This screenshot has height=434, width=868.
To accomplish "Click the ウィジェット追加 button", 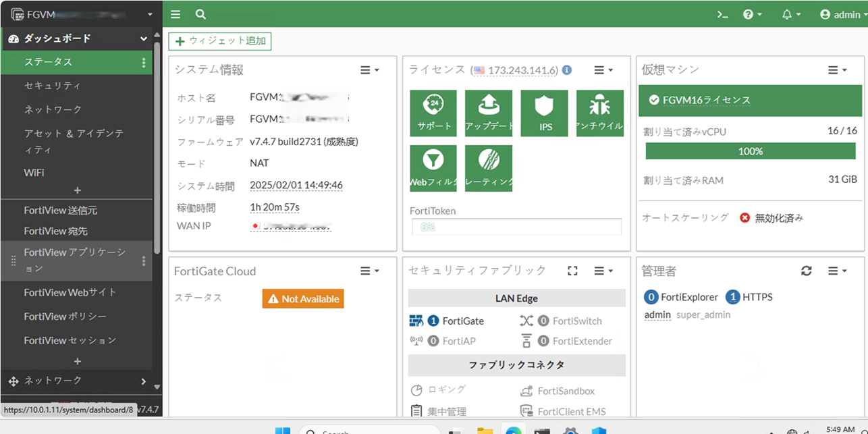I will click(x=220, y=40).
